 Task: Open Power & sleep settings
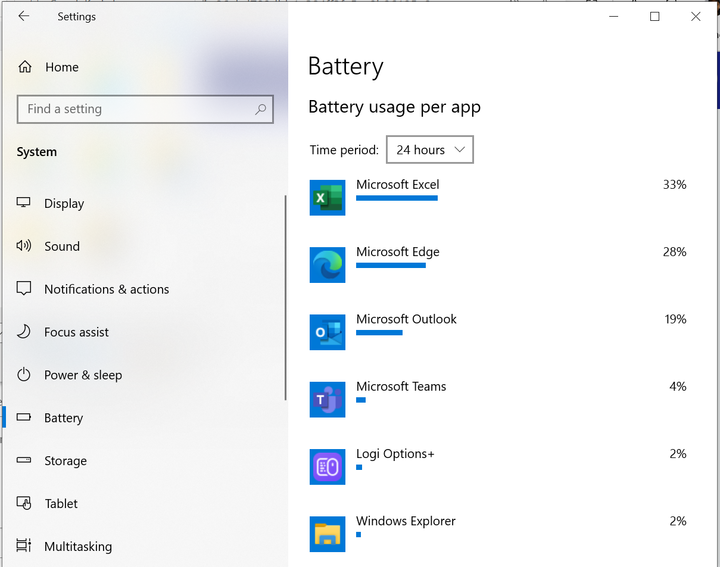[x=83, y=375]
